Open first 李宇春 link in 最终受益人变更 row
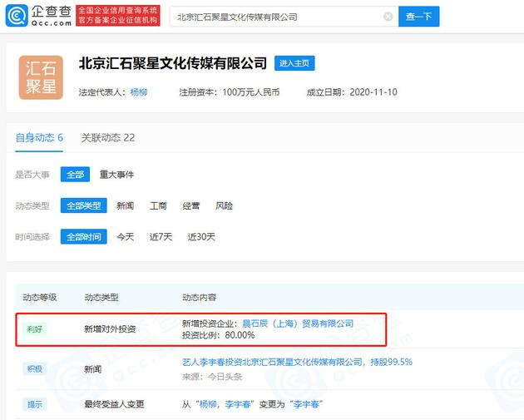This screenshot has height=420, width=524. pyautogui.click(x=238, y=404)
